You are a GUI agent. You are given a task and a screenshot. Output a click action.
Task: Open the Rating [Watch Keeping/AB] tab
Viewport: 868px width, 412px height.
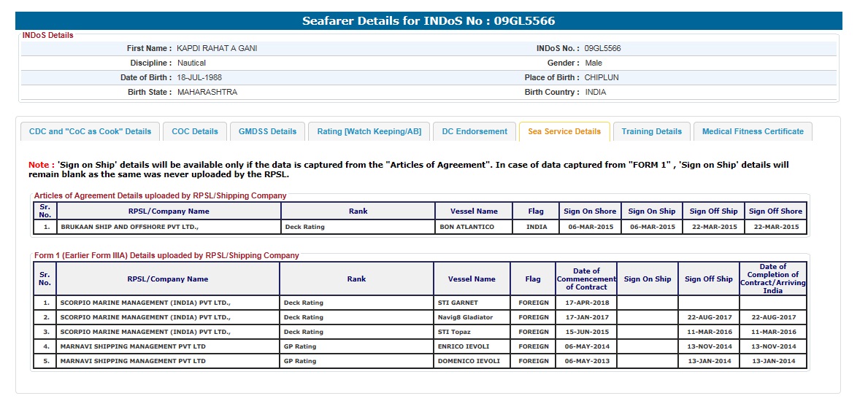(x=369, y=132)
